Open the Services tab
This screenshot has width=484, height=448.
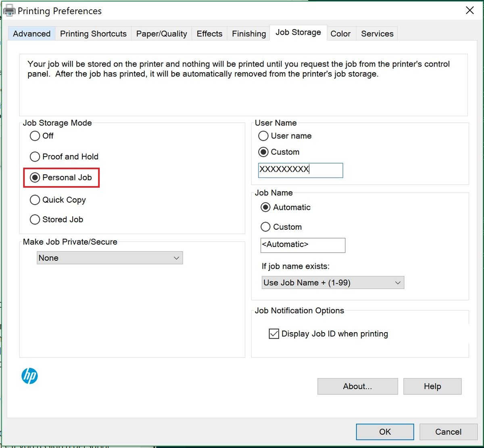[378, 33]
